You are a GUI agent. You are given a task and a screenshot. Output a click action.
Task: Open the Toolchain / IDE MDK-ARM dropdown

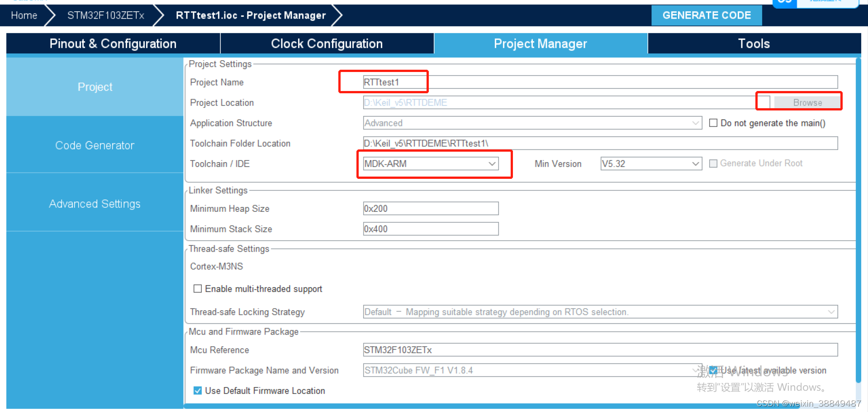431,164
